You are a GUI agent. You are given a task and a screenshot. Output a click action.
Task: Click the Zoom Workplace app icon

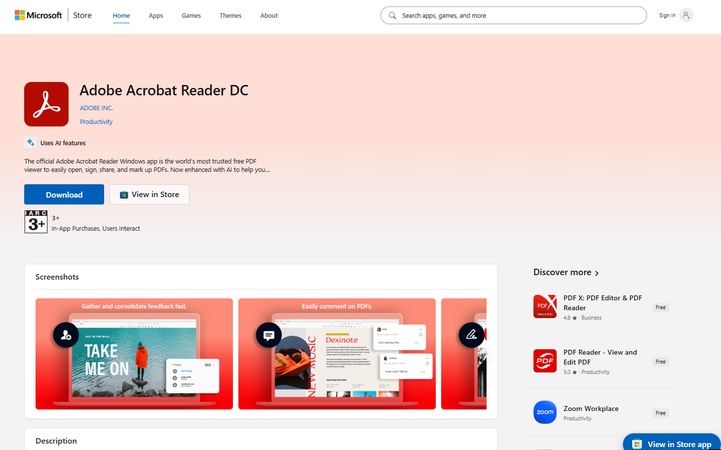[545, 412]
